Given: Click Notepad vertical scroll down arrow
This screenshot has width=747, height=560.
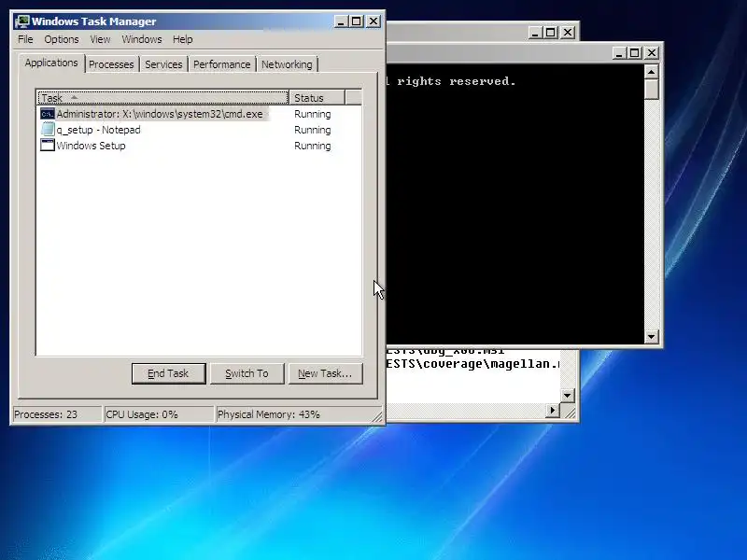Looking at the screenshot, I should click(x=568, y=395).
